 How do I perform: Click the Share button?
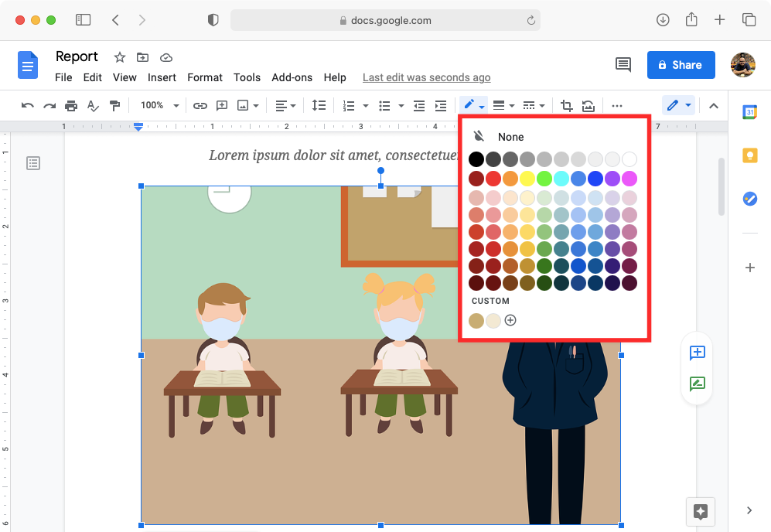click(681, 65)
